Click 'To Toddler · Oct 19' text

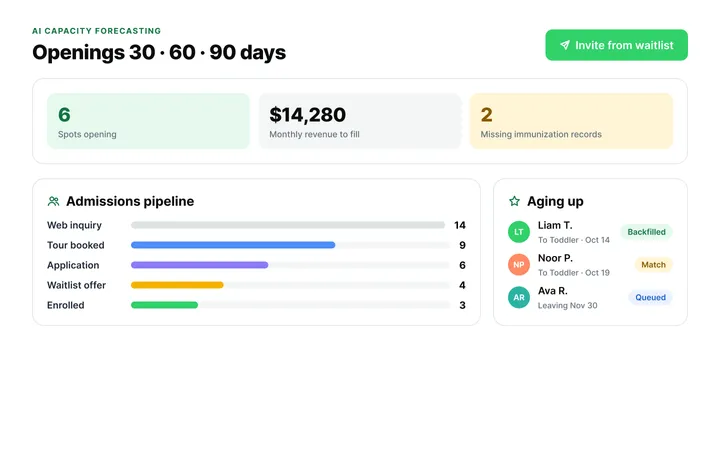pyautogui.click(x=574, y=273)
